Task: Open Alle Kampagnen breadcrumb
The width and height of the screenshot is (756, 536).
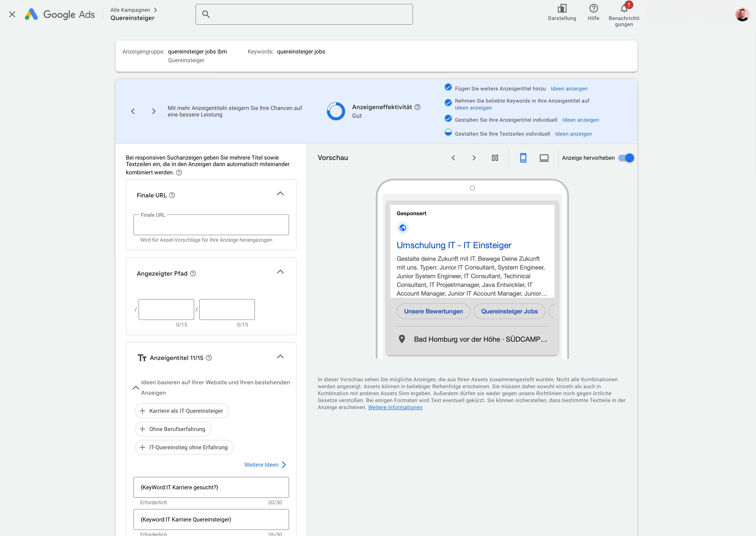Action: (130, 10)
